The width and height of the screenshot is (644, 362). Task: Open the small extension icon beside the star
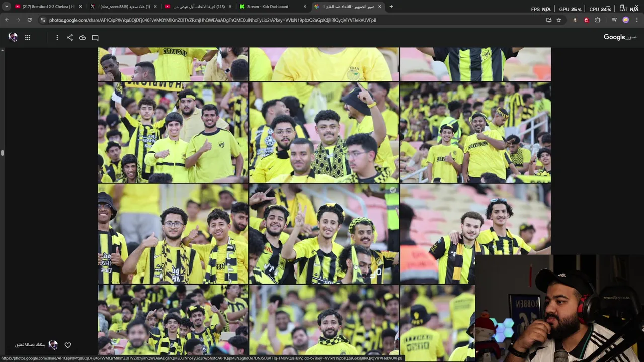(575, 20)
